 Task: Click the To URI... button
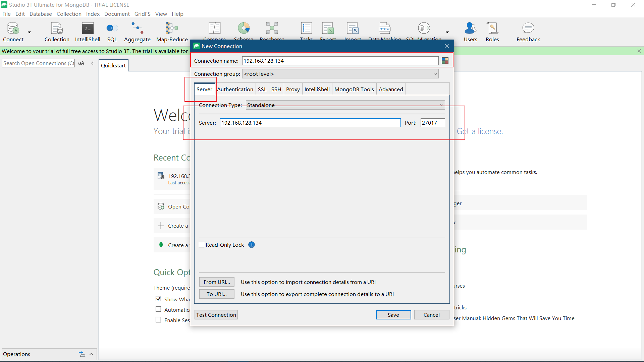(x=217, y=294)
